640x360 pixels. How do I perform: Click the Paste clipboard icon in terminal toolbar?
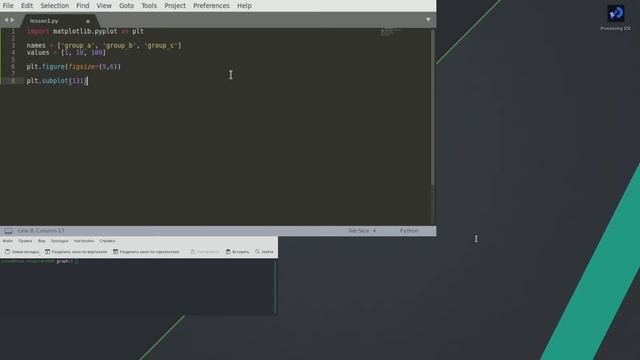point(228,252)
